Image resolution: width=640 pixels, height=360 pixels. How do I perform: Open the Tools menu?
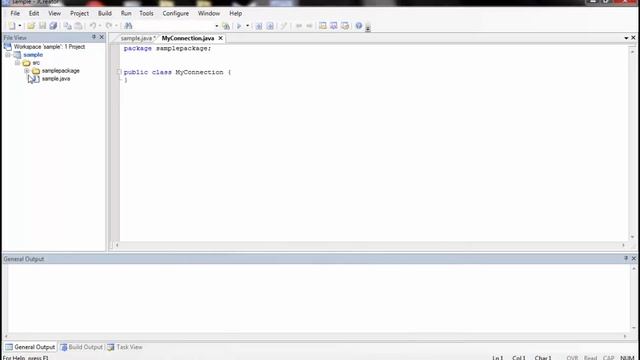pos(146,13)
